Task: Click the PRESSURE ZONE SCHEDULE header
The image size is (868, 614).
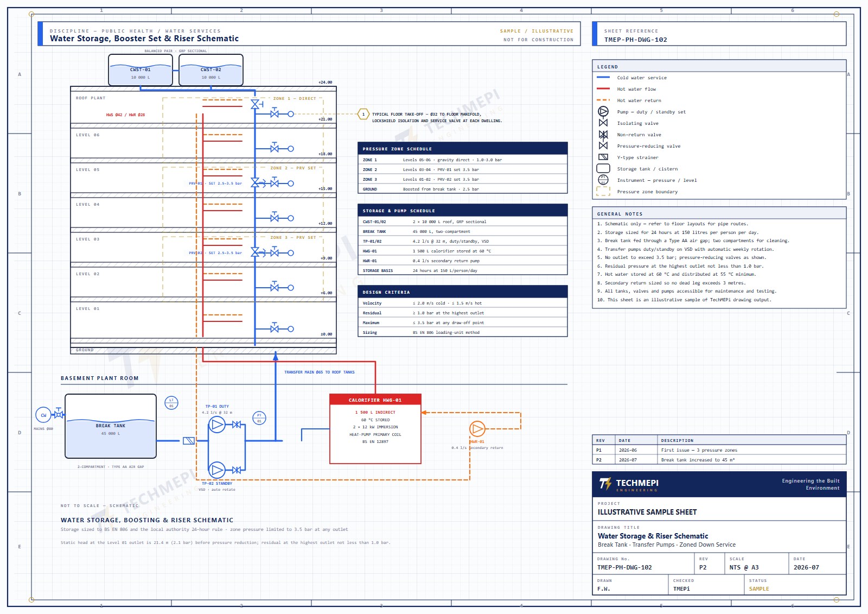Action: (463, 149)
